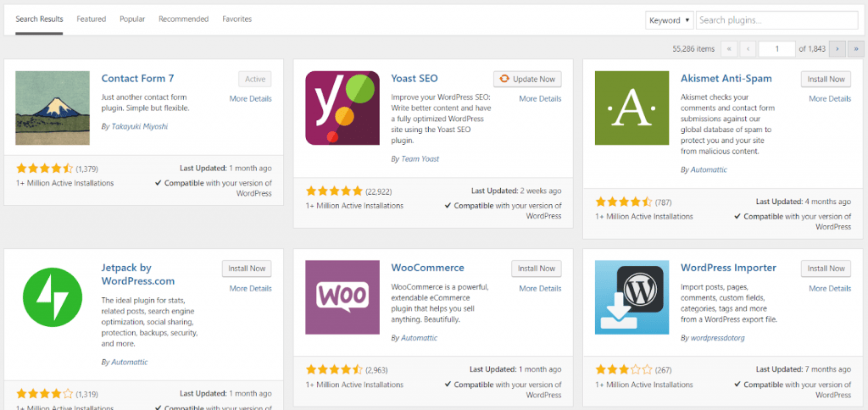
Task: Open the Keyword search type dropdown
Action: [670, 20]
